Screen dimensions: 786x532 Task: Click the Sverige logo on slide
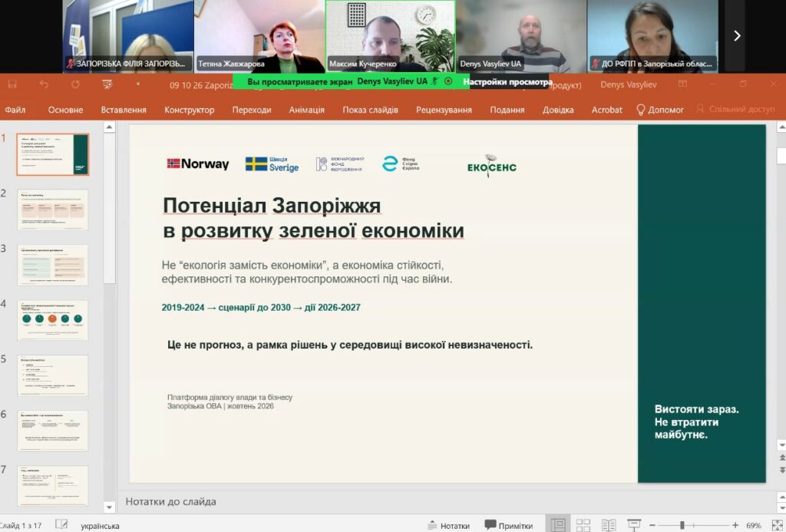click(272, 164)
